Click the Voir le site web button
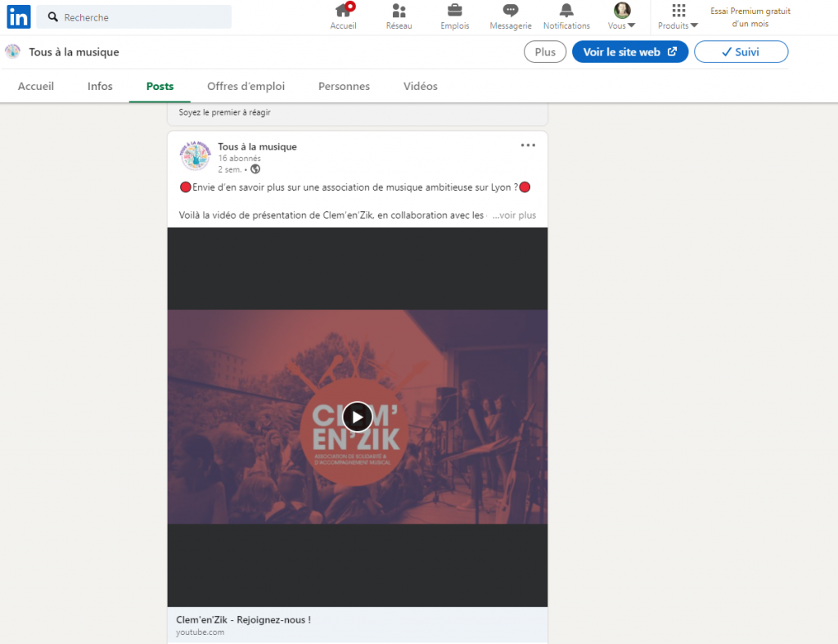Viewport: 838px width, 644px height. pyautogui.click(x=629, y=52)
